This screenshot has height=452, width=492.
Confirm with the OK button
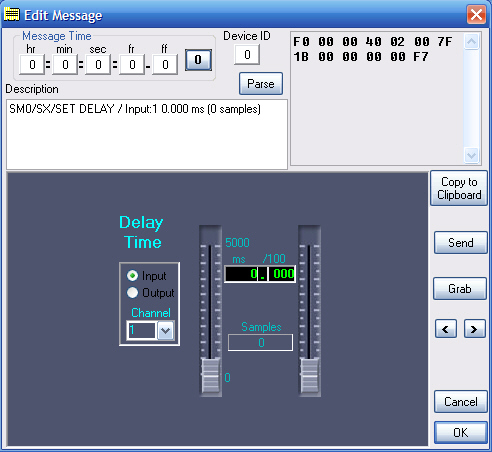pyautogui.click(x=460, y=432)
